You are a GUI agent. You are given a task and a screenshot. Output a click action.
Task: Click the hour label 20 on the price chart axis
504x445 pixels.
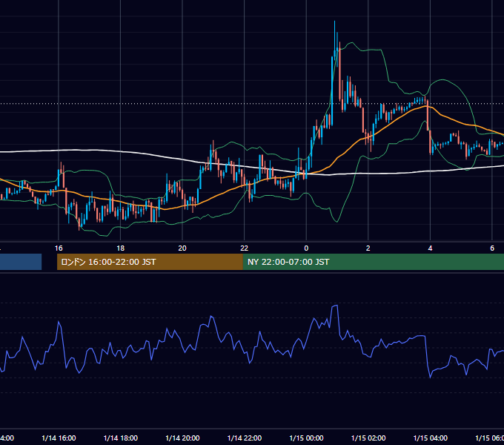pyautogui.click(x=182, y=248)
